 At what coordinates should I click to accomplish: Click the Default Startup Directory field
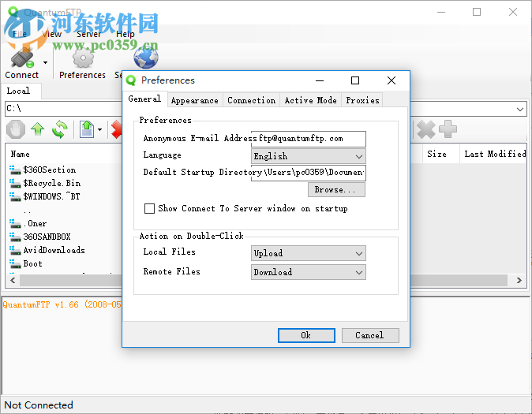click(309, 173)
